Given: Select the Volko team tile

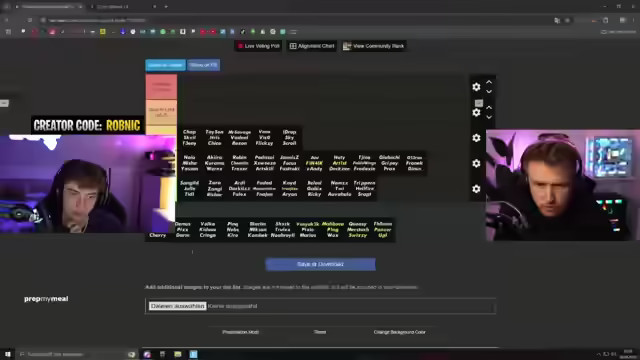Looking at the screenshot, I should point(207,230).
